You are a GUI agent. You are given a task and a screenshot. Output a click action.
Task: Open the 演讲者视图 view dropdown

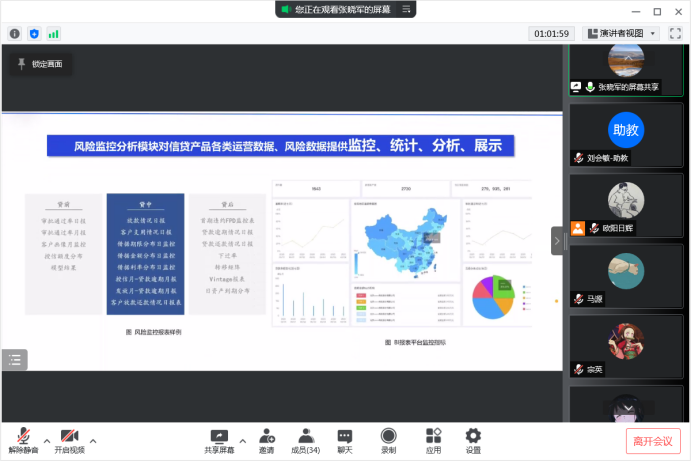pos(621,33)
